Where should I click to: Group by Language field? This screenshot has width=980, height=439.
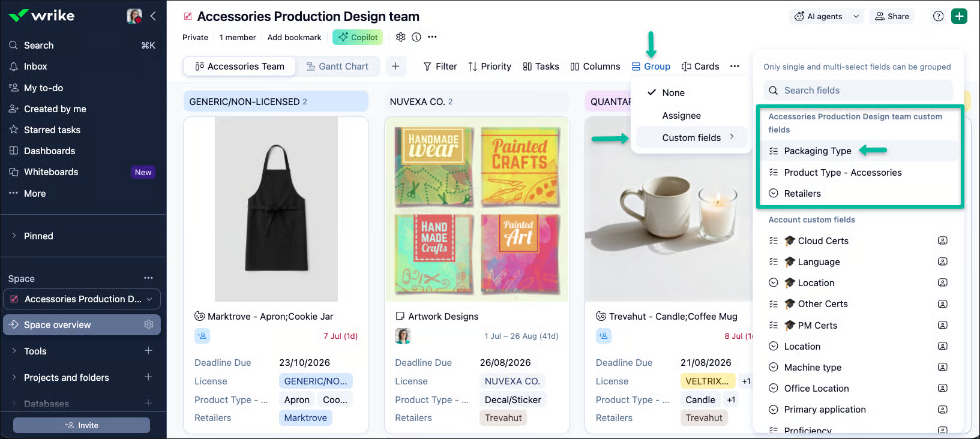tap(858, 261)
